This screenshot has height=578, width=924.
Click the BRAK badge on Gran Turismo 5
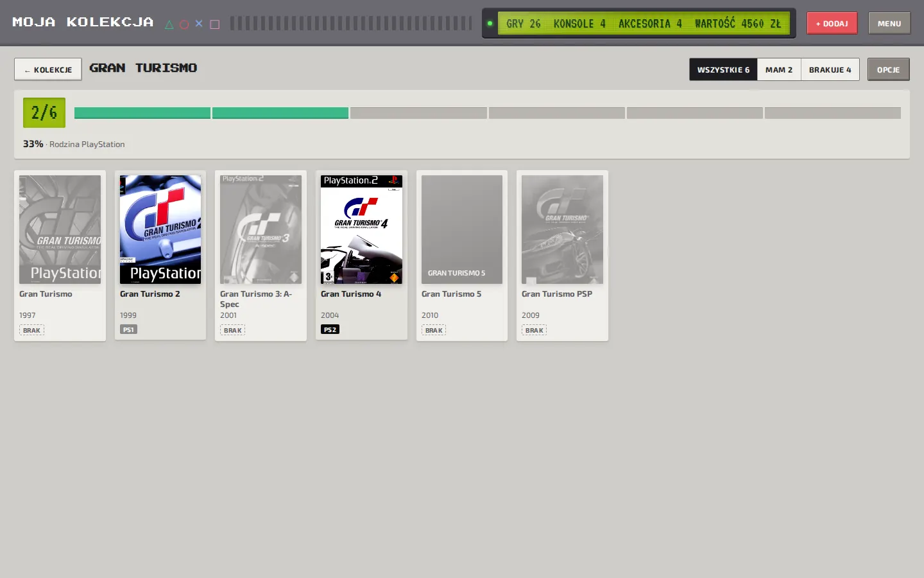434,330
